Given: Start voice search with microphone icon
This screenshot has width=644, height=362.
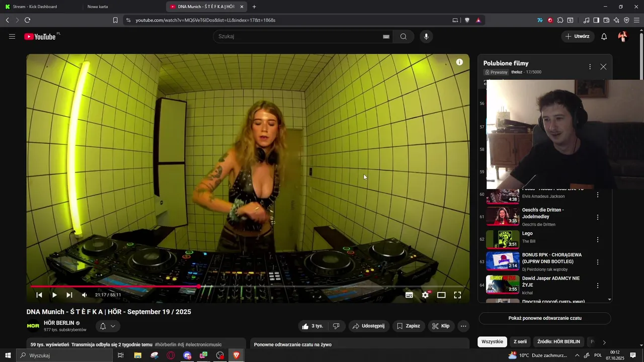Looking at the screenshot, I should (426, 36).
